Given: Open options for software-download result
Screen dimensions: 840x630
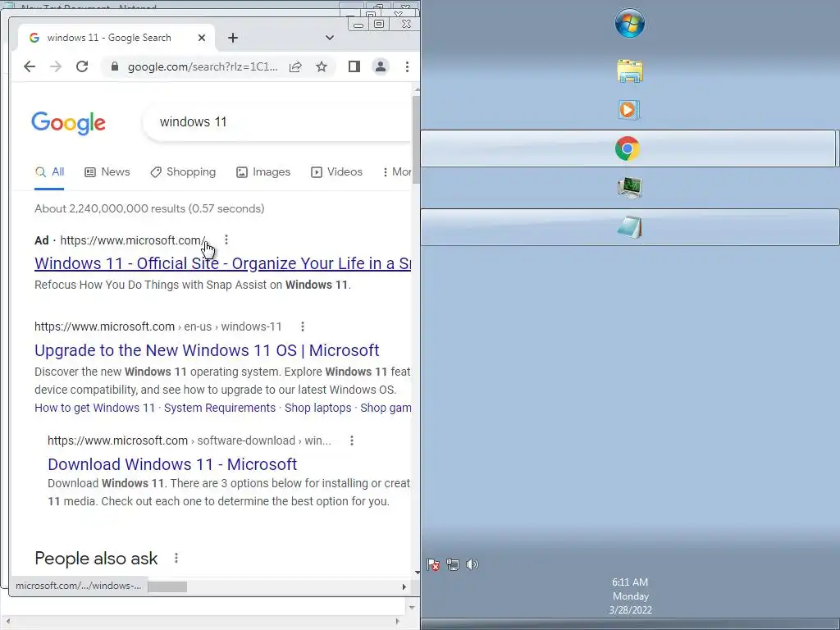Looking at the screenshot, I should point(351,441).
